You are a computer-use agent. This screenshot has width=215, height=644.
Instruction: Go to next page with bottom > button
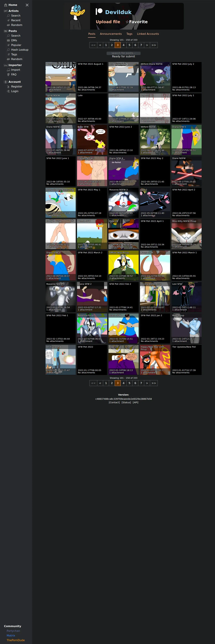coord(147,383)
